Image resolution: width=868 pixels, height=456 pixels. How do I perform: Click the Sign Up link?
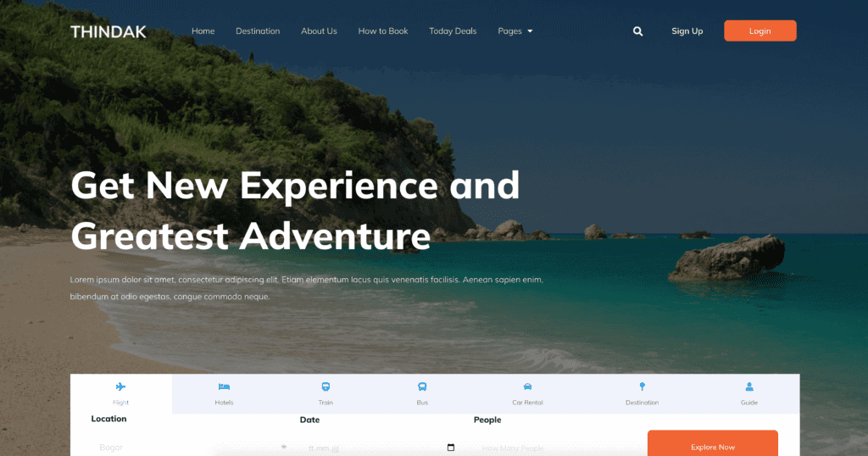click(x=687, y=31)
